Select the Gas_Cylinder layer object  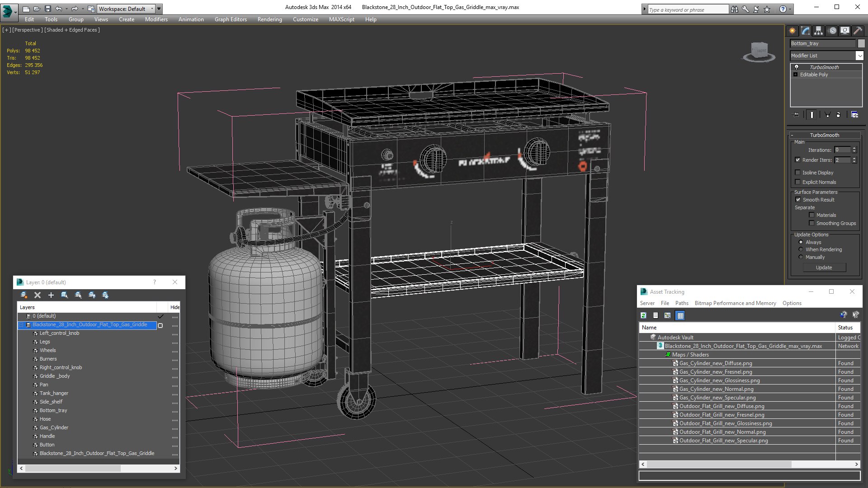coord(54,427)
